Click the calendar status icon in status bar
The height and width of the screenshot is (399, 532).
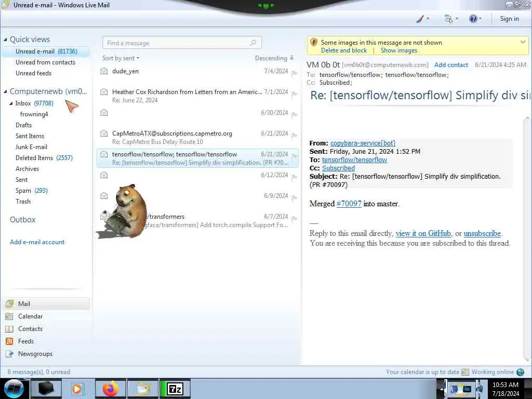click(465, 372)
